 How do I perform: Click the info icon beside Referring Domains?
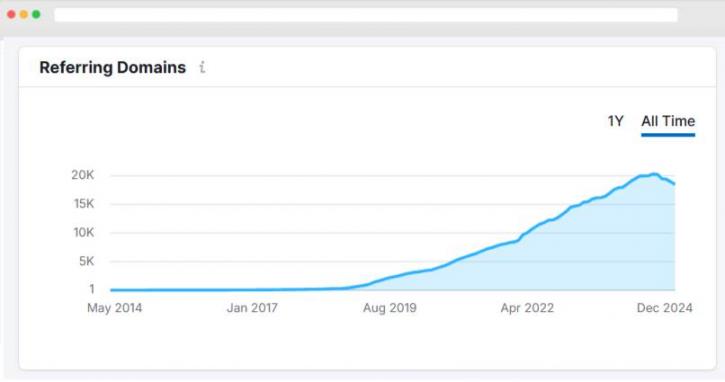pos(202,68)
